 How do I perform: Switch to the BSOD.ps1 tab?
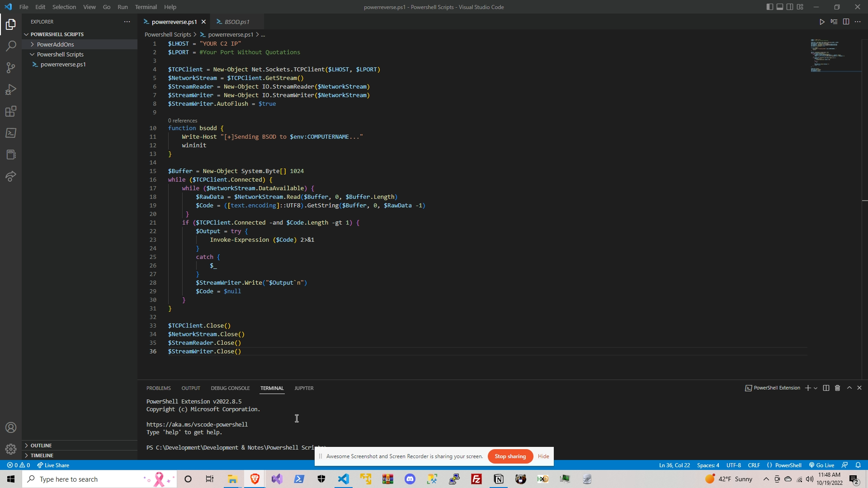(x=236, y=22)
